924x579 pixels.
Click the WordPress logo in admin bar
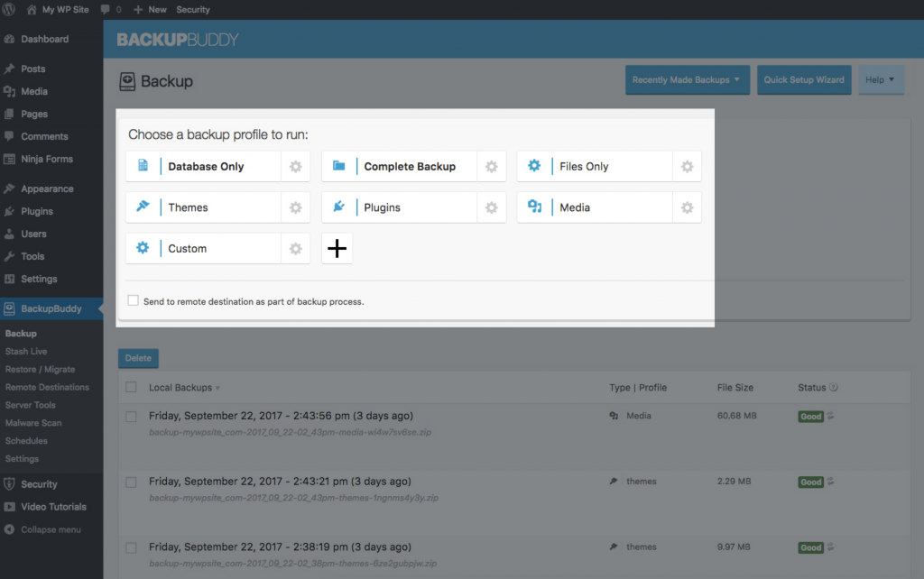pyautogui.click(x=9, y=9)
